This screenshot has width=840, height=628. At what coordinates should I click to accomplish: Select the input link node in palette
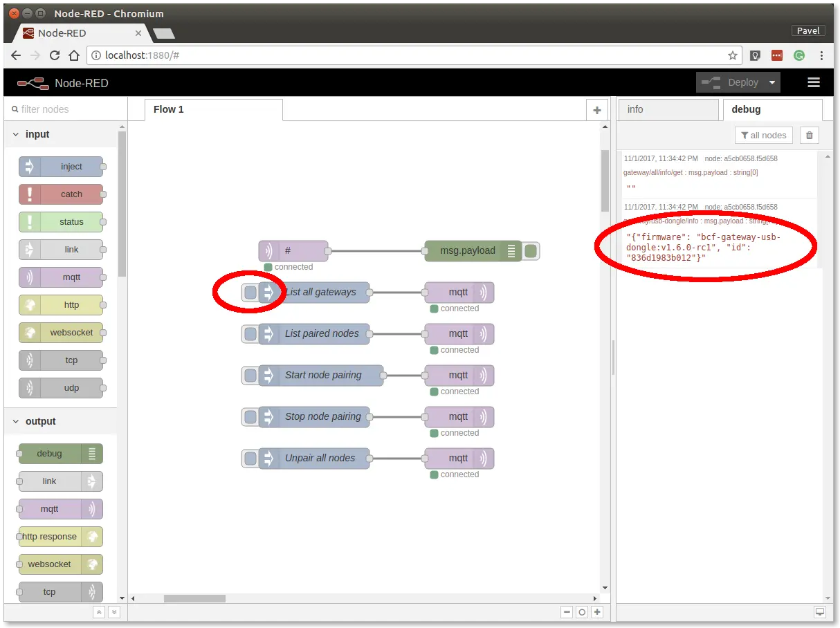point(61,250)
